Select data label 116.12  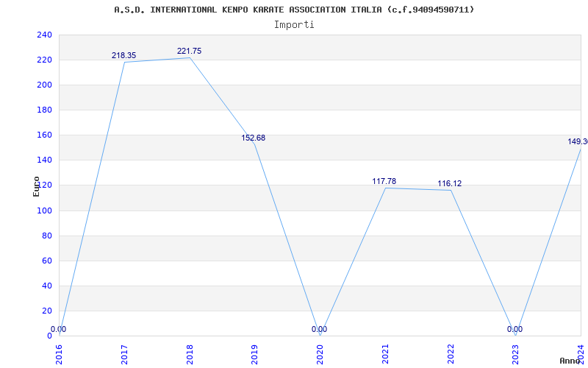tap(449, 183)
